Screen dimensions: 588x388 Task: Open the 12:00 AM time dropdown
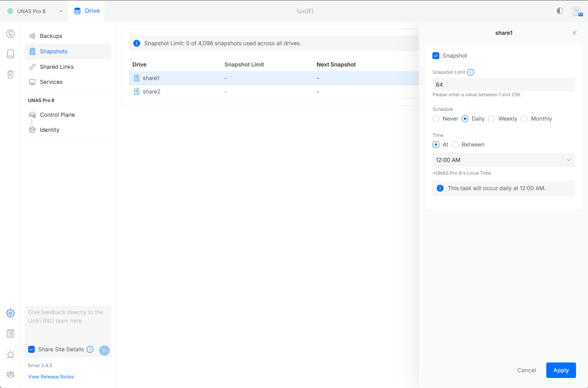(x=503, y=160)
